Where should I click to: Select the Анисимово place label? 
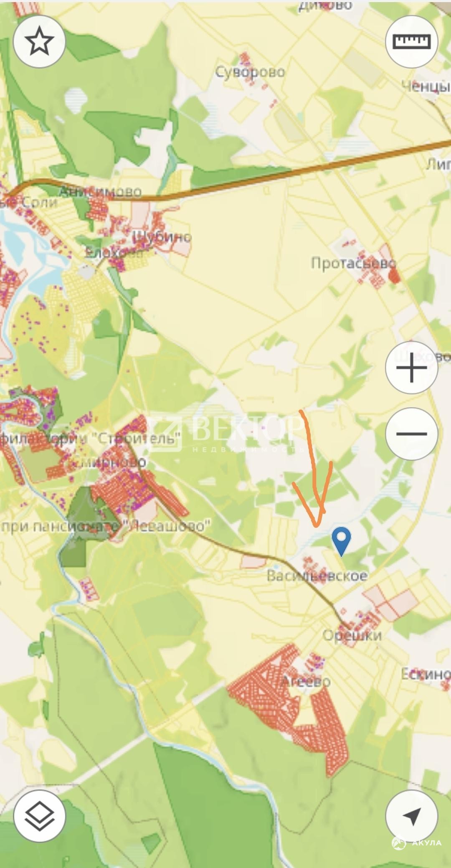[x=100, y=192]
